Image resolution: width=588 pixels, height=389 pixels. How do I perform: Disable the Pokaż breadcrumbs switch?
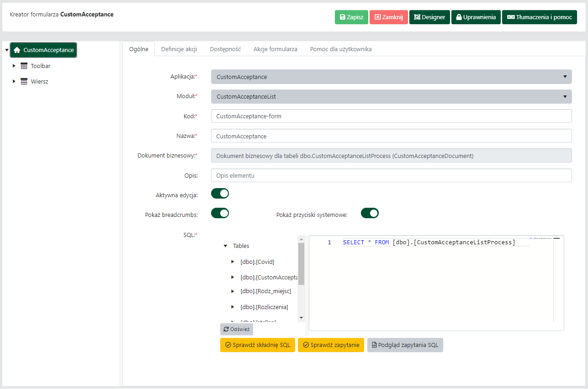click(x=220, y=213)
